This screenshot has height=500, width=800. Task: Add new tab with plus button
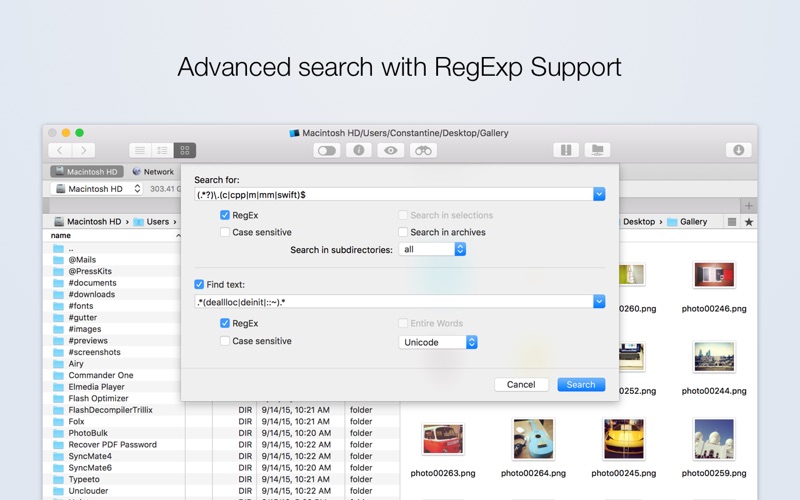click(748, 206)
